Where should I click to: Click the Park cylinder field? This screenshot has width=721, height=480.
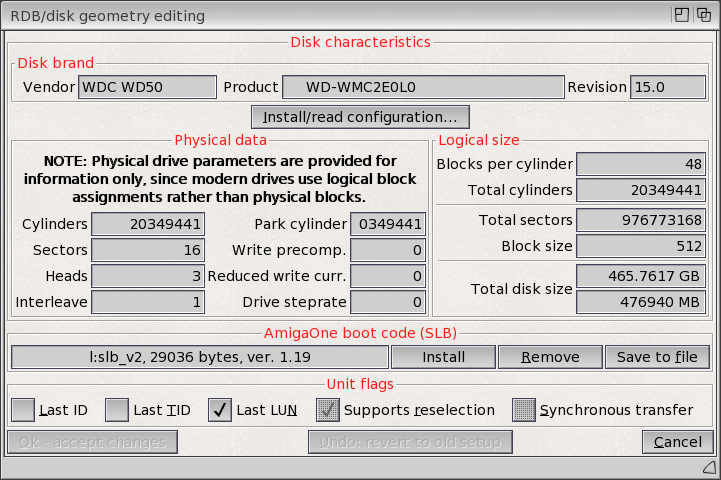389,224
